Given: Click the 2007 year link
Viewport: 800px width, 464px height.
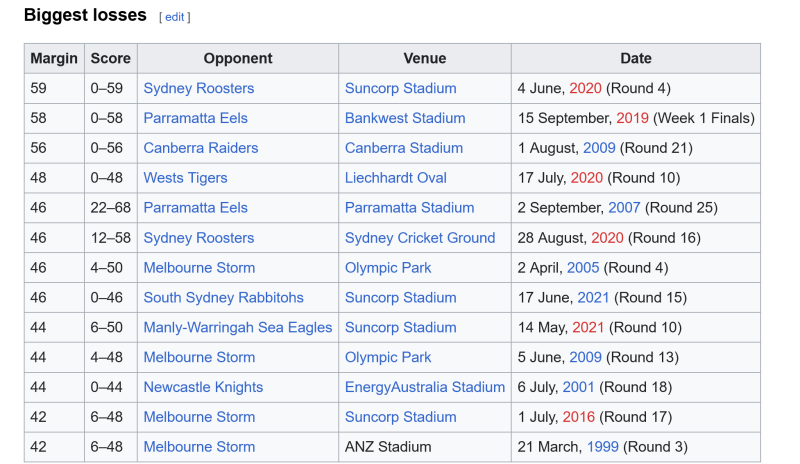Looking at the screenshot, I should click(624, 208).
